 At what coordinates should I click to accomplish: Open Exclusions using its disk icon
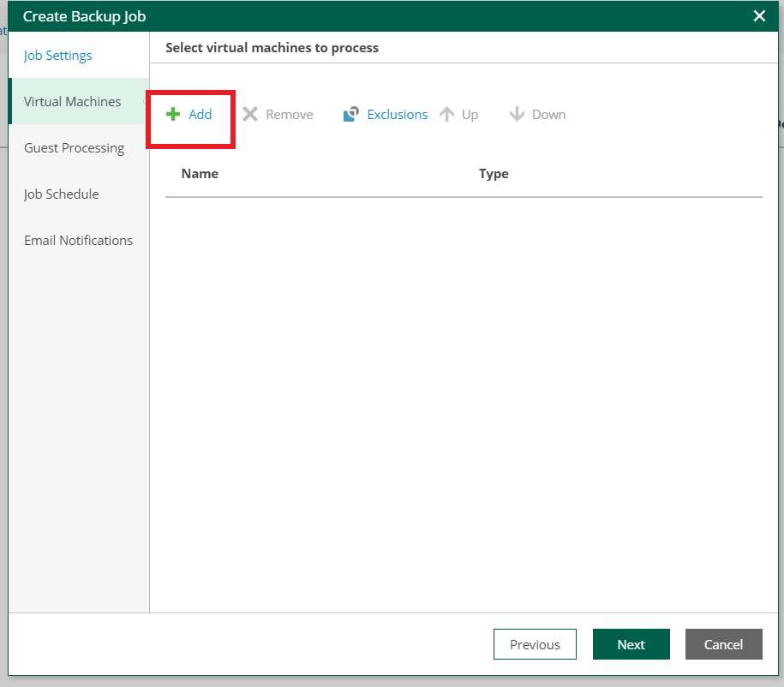[351, 113]
